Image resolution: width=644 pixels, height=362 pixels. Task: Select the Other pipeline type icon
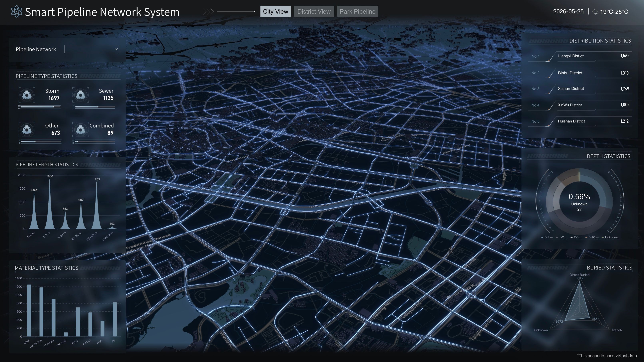coord(27,130)
